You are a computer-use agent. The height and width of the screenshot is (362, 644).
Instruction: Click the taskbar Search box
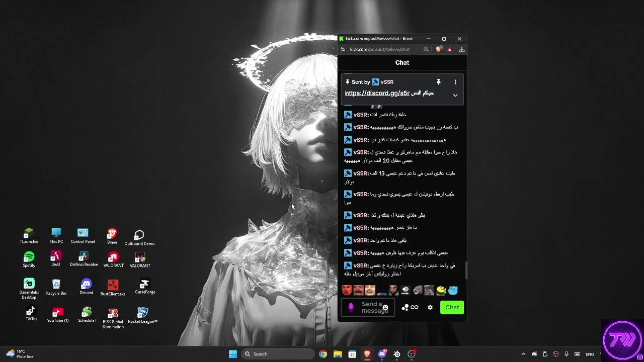point(278,354)
